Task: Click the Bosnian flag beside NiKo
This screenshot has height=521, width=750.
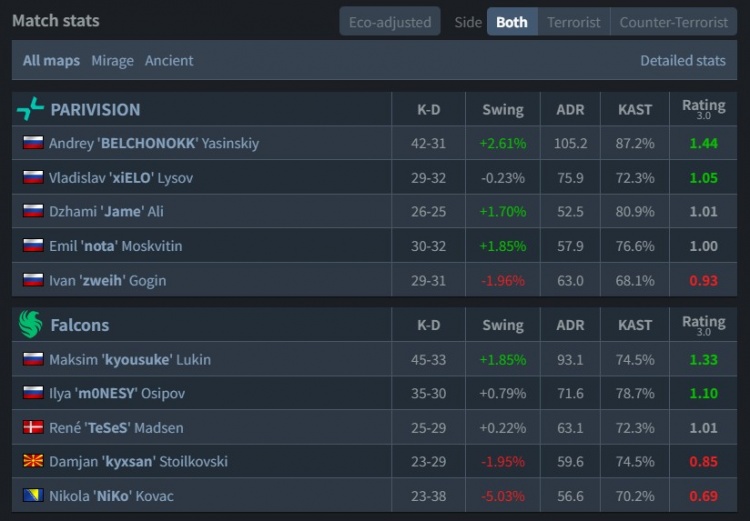Action: click(x=33, y=495)
